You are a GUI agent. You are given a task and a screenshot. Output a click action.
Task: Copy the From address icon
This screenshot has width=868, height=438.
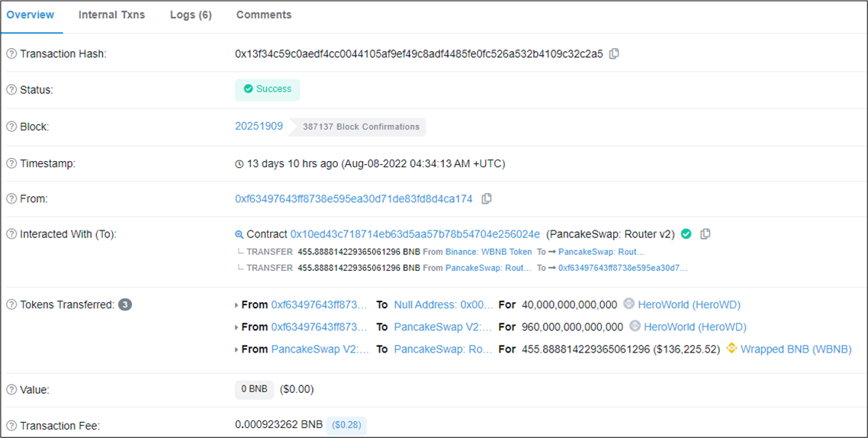tap(487, 198)
